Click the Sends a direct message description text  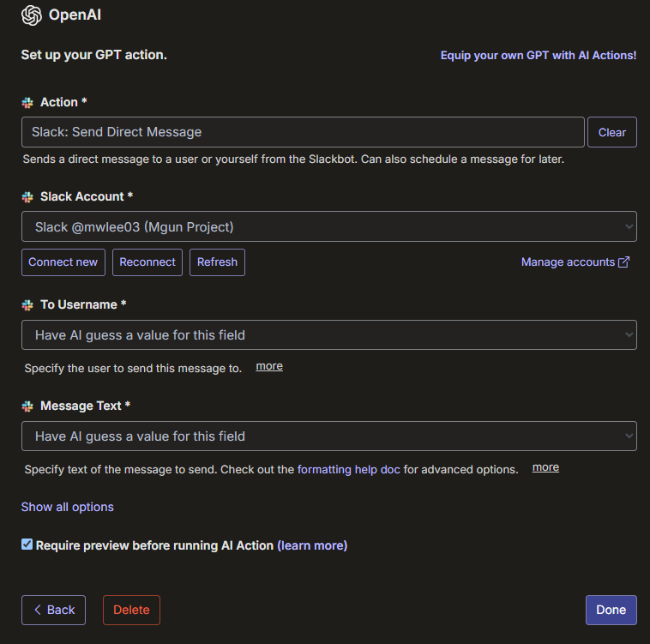[x=293, y=159]
